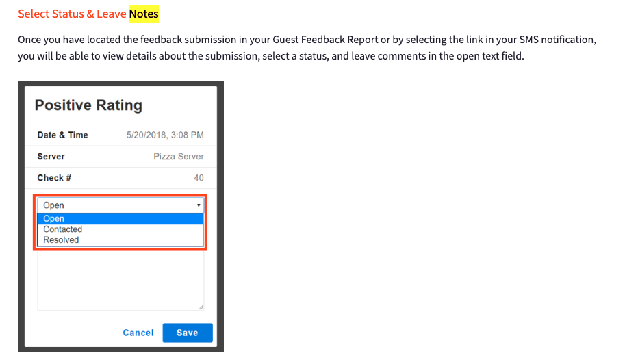
Task: Pick the highlighted Open option in list
Action: pos(54,219)
